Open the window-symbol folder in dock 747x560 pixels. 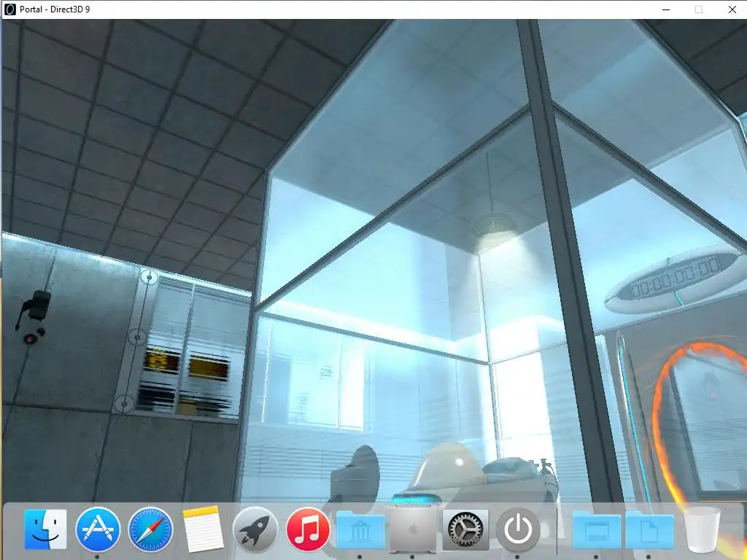[x=597, y=530]
